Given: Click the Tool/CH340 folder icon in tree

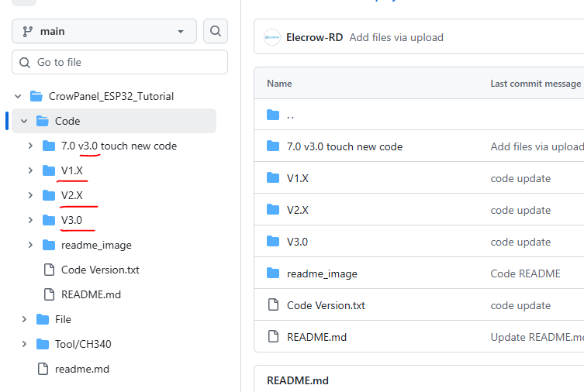Looking at the screenshot, I should tap(43, 344).
